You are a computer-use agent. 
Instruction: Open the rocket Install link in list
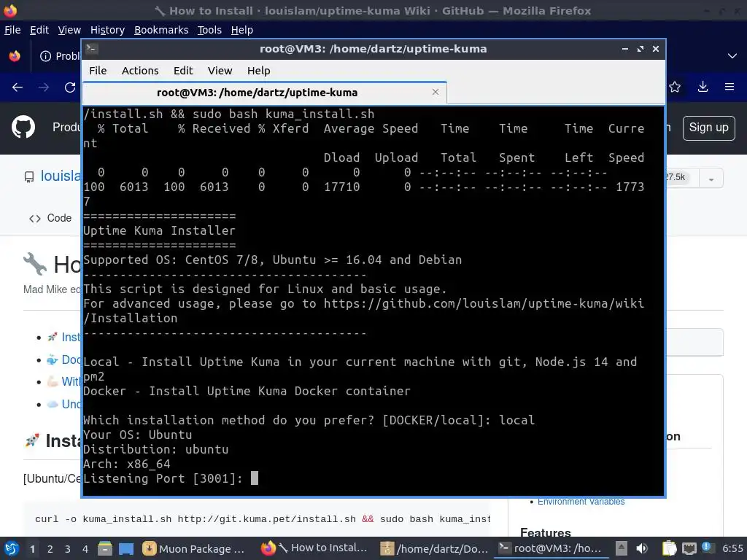[x=71, y=337]
